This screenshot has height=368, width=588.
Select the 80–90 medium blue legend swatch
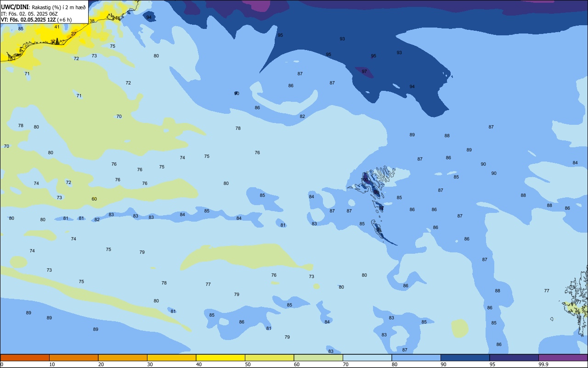click(416, 357)
